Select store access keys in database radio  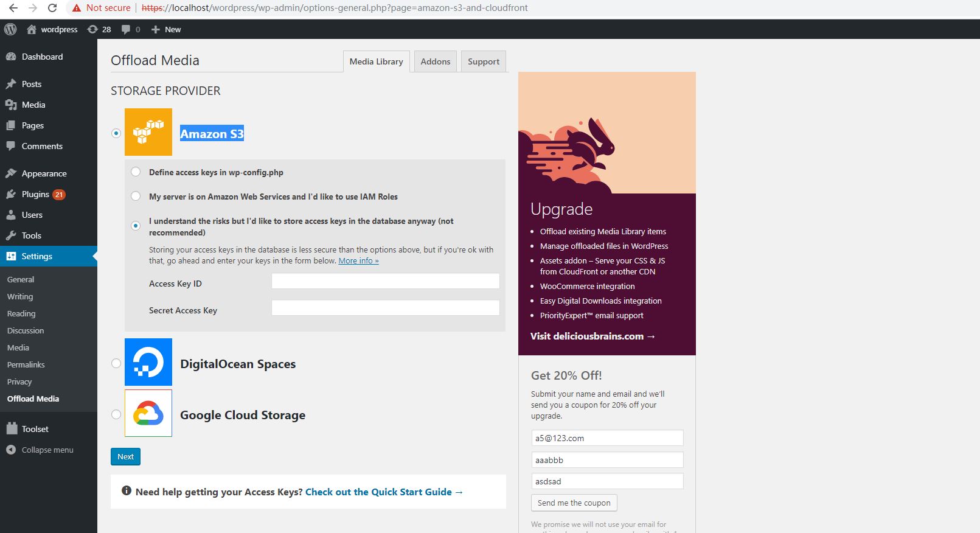click(x=136, y=226)
